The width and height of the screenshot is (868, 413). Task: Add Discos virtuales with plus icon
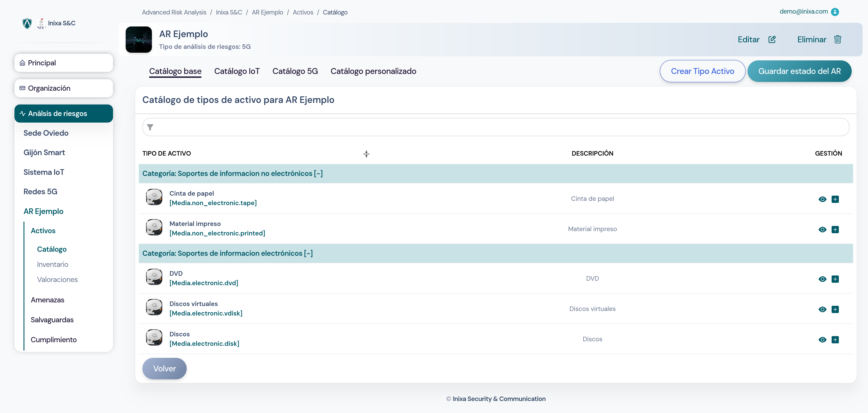(x=835, y=309)
